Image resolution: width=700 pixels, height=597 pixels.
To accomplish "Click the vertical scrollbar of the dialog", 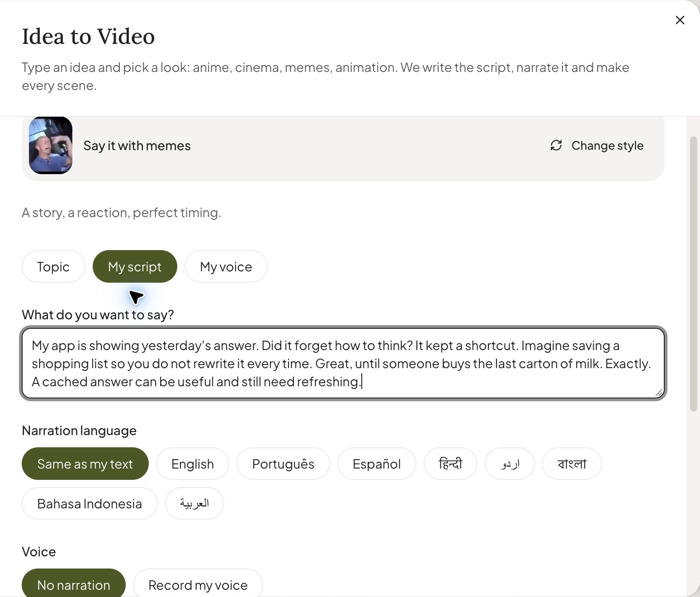I will [x=694, y=274].
